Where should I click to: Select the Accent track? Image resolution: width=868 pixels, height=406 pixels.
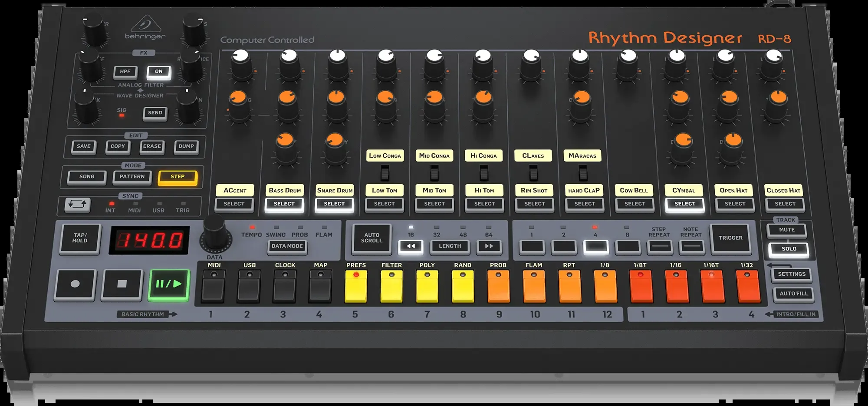tap(234, 204)
